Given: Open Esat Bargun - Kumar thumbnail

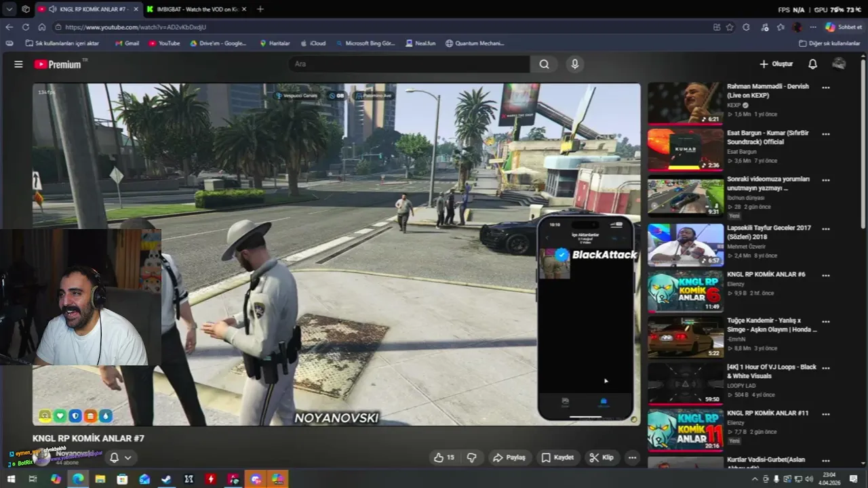Looking at the screenshot, I should (x=686, y=149).
